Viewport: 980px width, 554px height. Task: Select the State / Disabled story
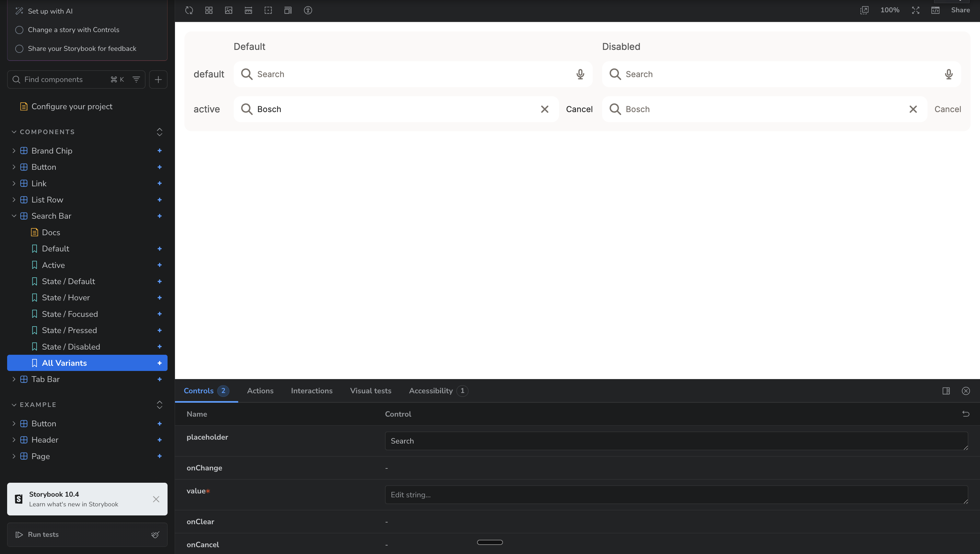click(x=71, y=347)
